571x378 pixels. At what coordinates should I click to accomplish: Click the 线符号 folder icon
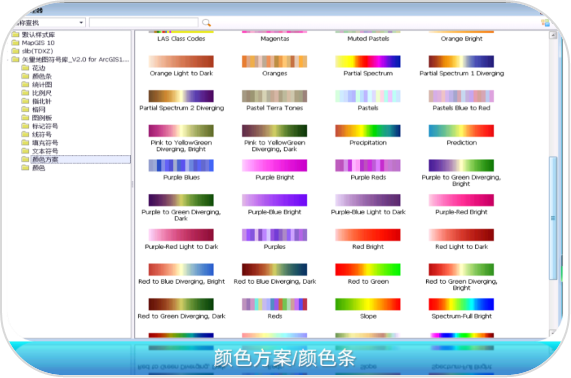25,134
